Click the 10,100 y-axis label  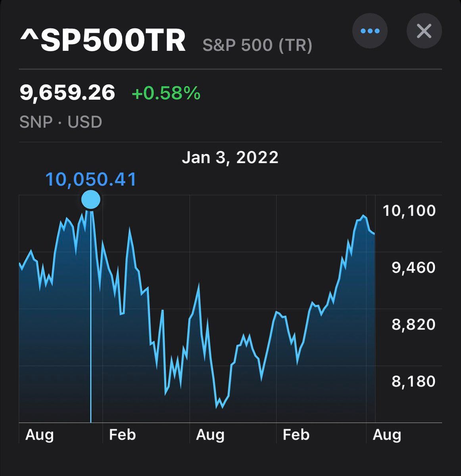(x=409, y=210)
